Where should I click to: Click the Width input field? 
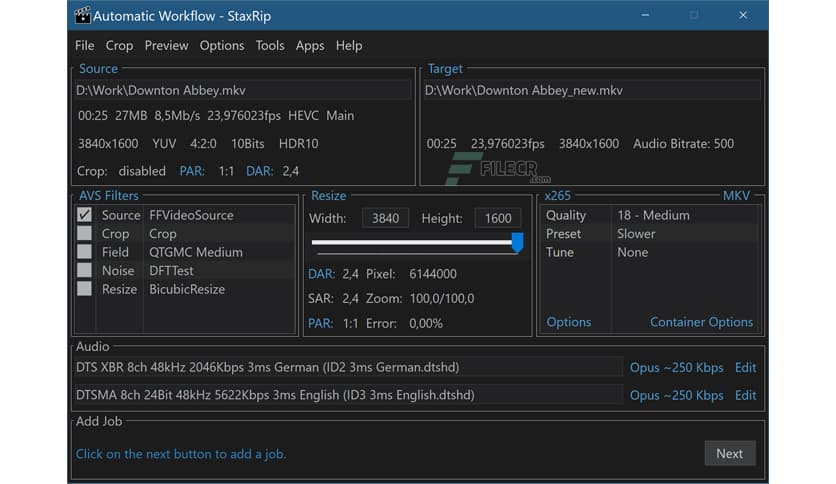384,218
